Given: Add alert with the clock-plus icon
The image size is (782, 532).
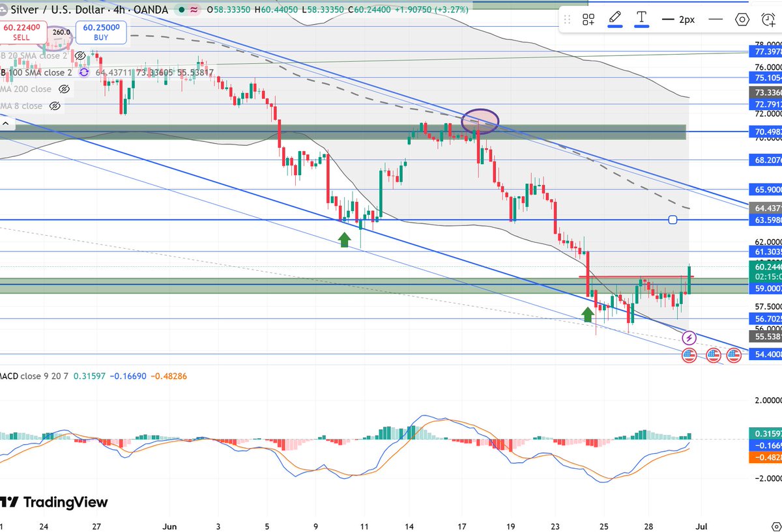Looking at the screenshot, I should [768, 20].
